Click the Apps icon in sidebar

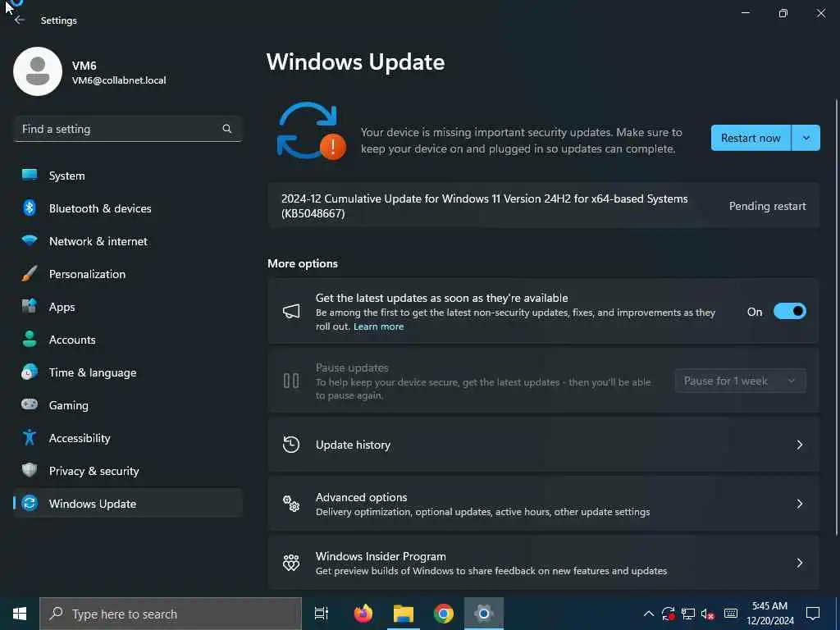[x=30, y=307]
